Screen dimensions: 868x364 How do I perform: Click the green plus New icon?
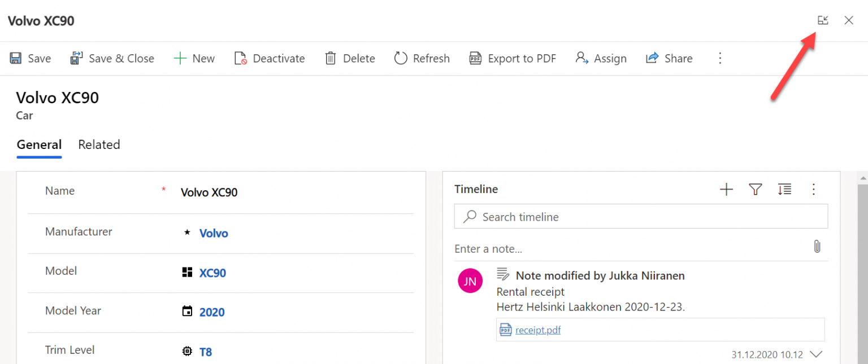(x=180, y=58)
